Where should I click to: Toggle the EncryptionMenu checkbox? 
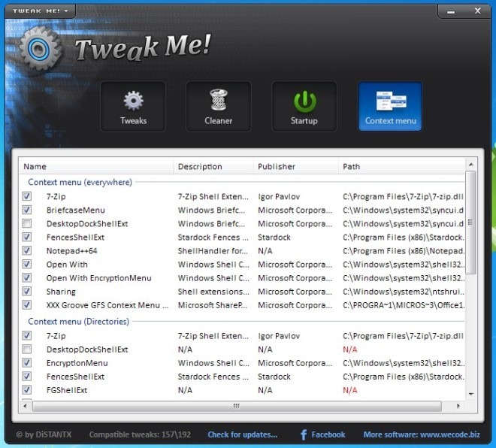pos(27,363)
